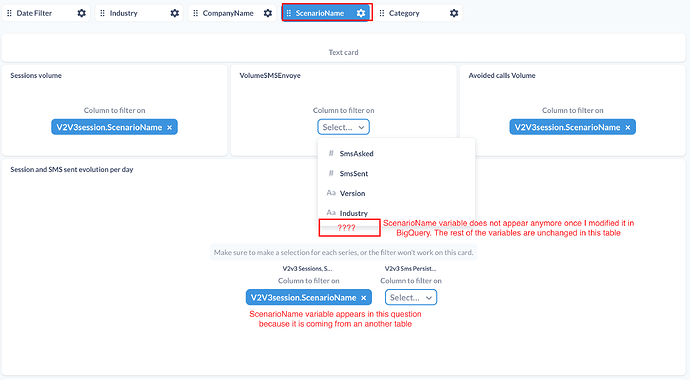Click the CompanyName filter gear icon

pos(268,13)
